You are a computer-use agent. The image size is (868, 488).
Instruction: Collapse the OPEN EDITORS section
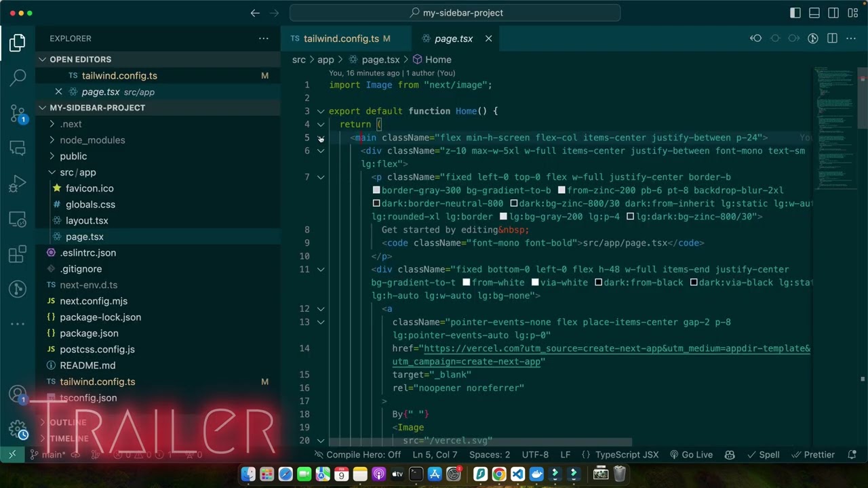pos(43,60)
